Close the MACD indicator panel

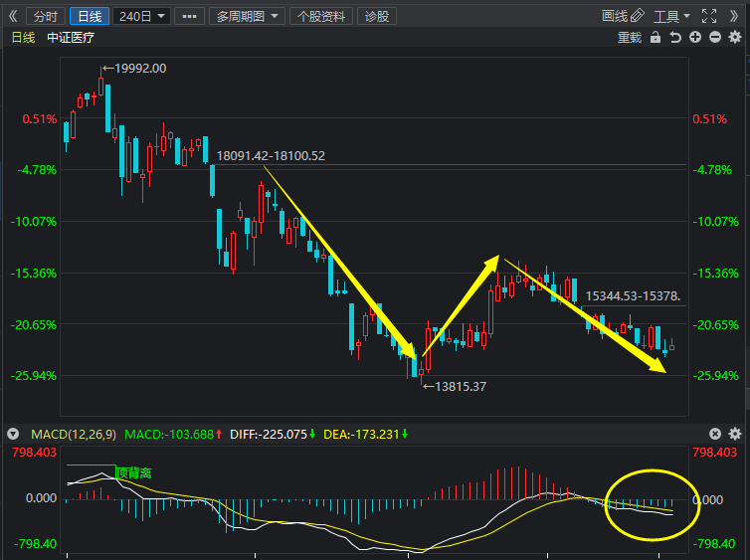pyautogui.click(x=715, y=434)
